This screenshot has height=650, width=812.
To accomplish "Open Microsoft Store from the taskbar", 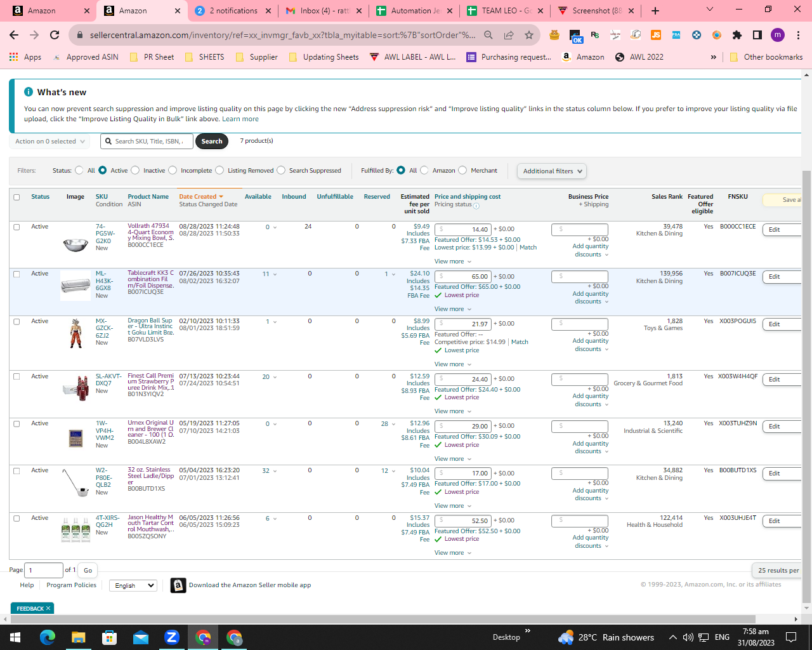I will click(109, 637).
